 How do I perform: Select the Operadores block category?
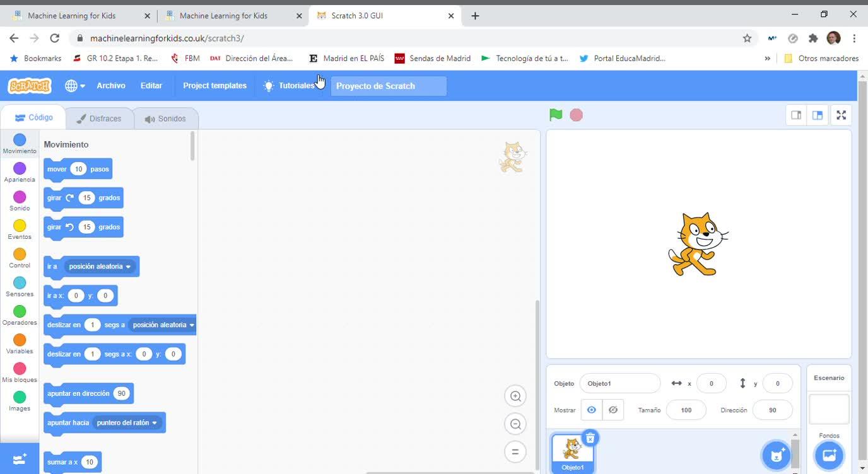pyautogui.click(x=20, y=315)
